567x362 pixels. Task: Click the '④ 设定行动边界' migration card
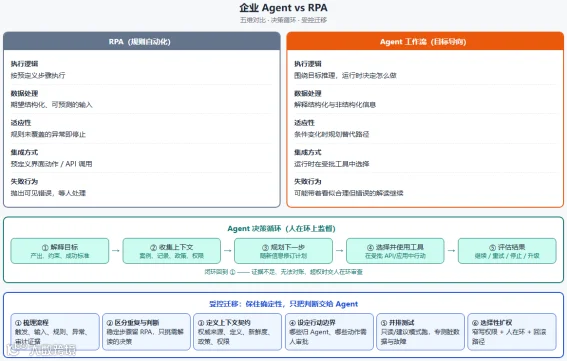[329, 332]
